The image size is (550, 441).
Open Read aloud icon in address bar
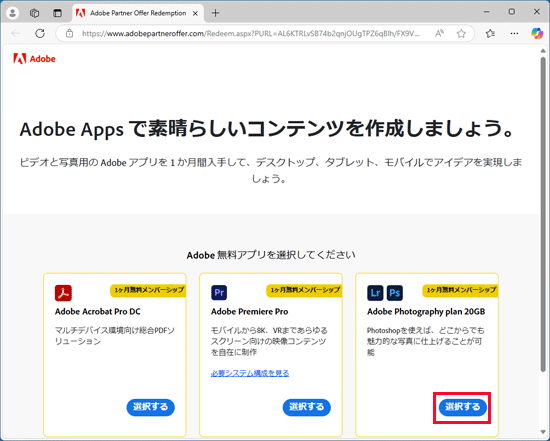[439, 33]
